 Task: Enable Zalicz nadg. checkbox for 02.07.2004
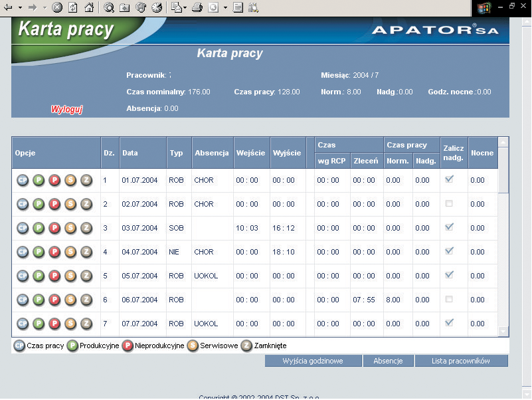(449, 203)
